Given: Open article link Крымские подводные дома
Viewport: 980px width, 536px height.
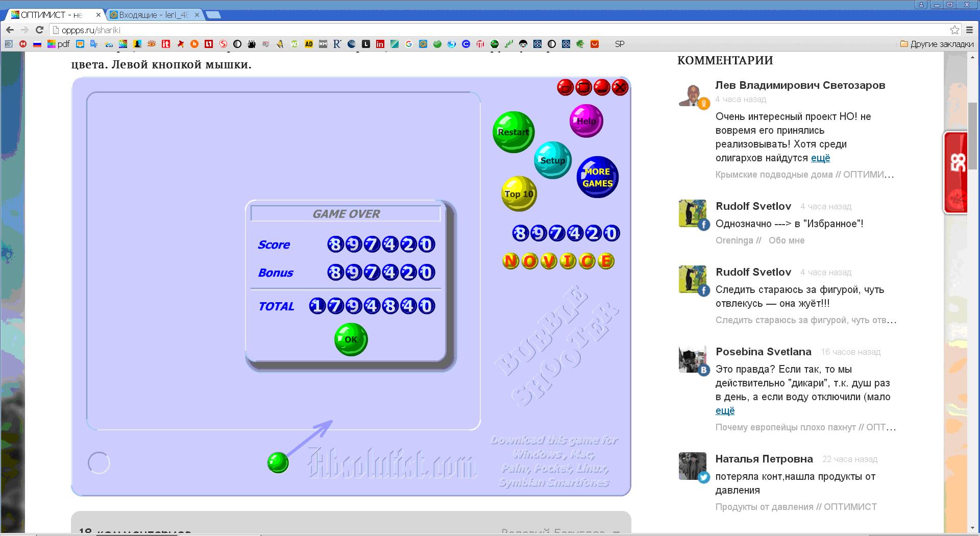Looking at the screenshot, I should point(804,175).
